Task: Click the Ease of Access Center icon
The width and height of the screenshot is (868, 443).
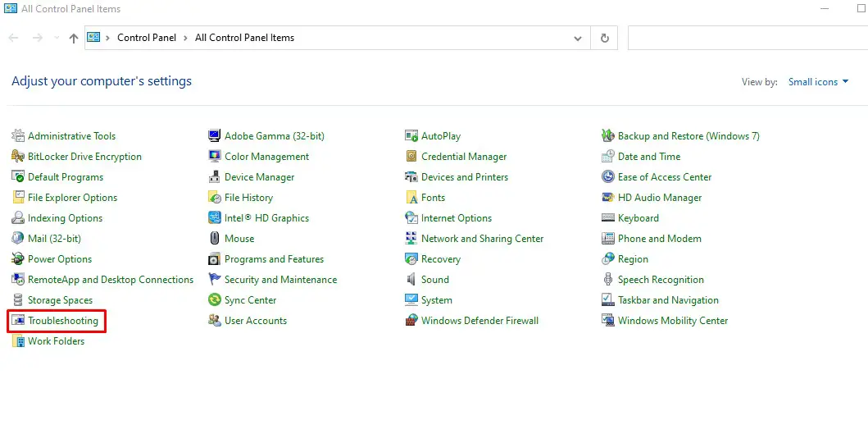Action: 608,177
